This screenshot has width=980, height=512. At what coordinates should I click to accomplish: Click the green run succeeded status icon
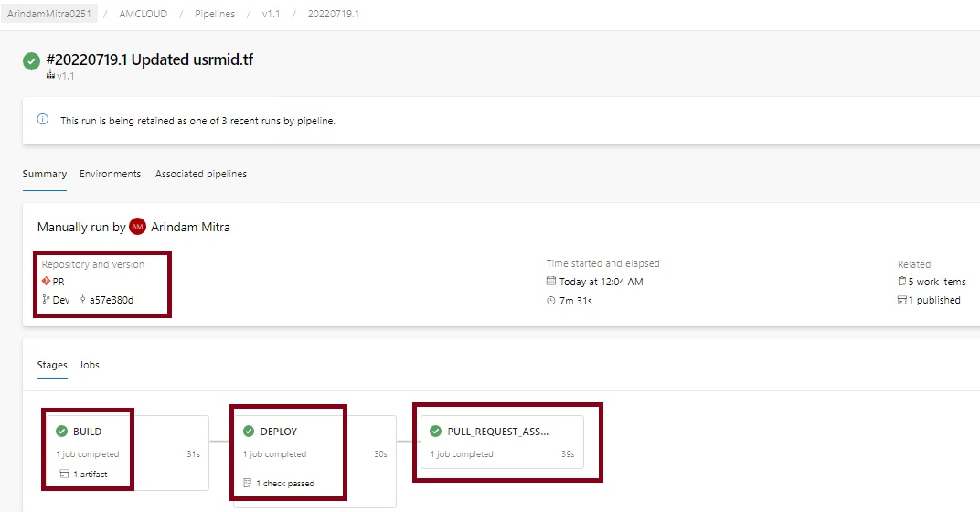32,60
